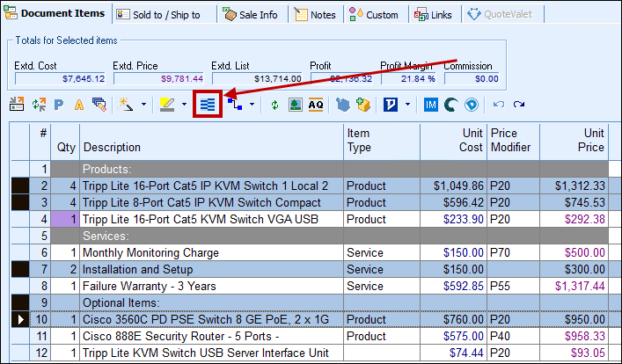Click the orange A toolbar icon
The width and height of the screenshot is (622, 364).
point(79,105)
